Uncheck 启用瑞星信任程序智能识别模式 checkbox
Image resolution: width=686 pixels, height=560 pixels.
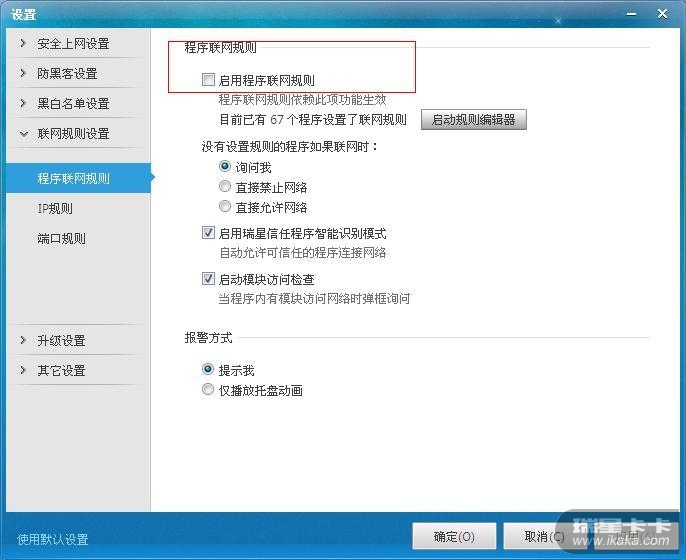click(208, 232)
